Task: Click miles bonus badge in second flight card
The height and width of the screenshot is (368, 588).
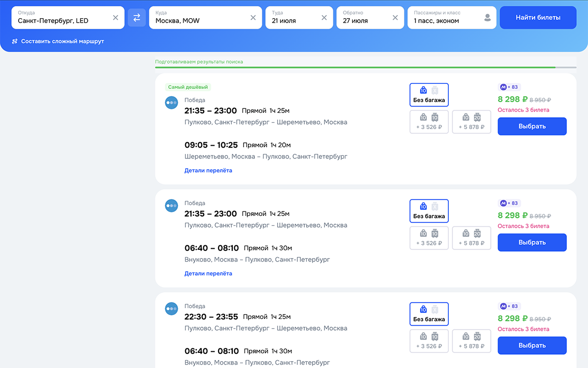Action: [x=509, y=203]
